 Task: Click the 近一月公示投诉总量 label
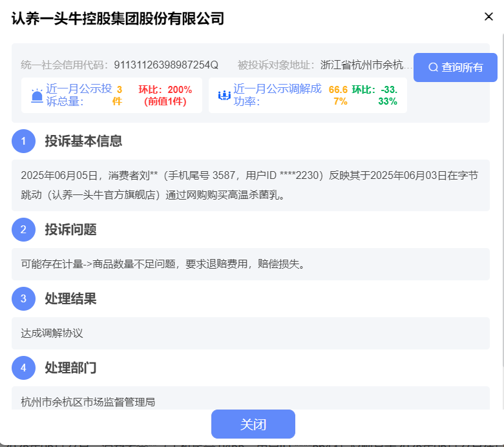[x=79, y=95]
